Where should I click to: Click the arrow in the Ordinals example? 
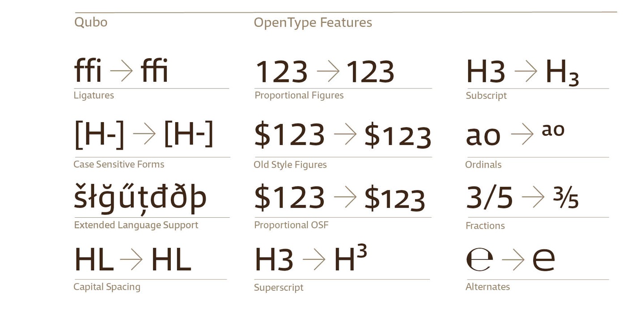point(522,134)
